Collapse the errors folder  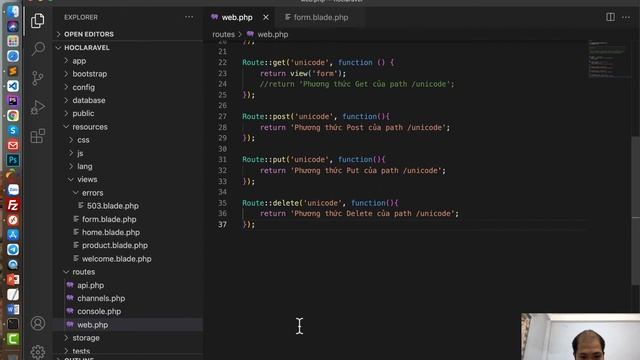point(127,193)
